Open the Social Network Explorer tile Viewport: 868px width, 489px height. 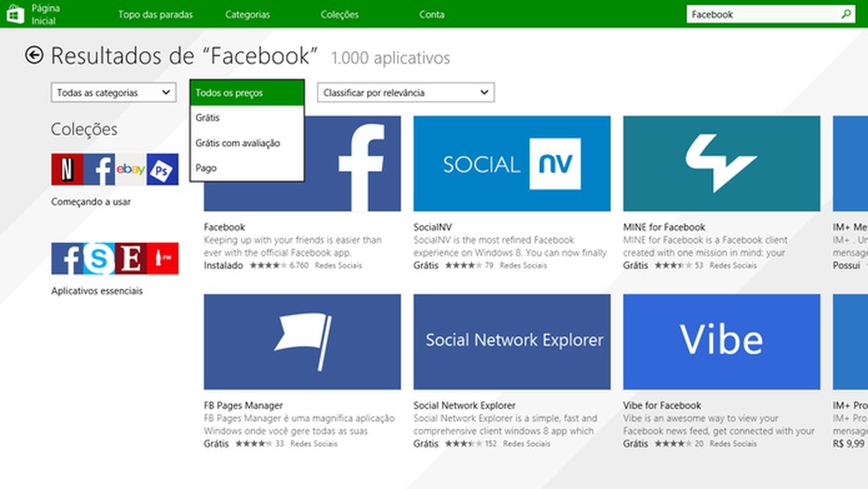[512, 342]
